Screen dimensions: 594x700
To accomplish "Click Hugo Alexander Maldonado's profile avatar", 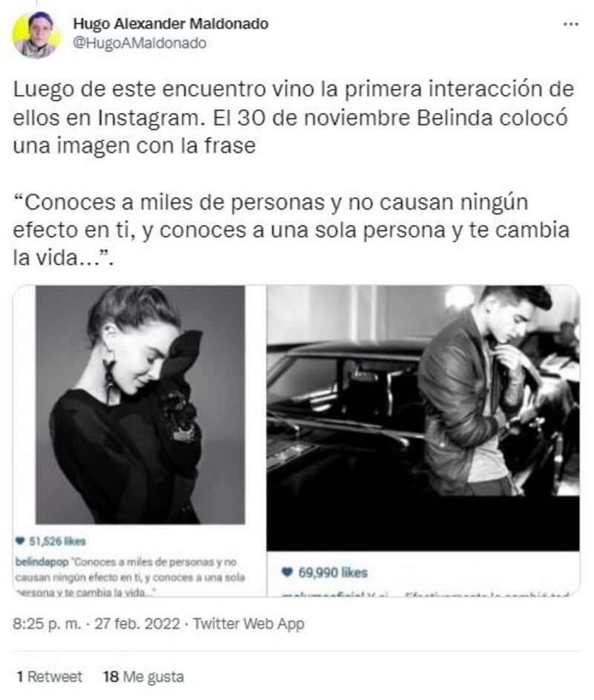I will point(36,35).
